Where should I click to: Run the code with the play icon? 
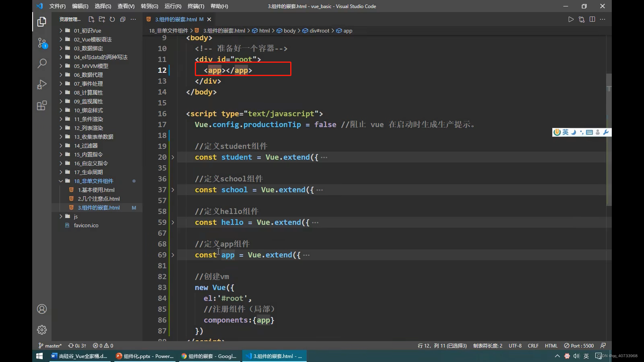click(571, 19)
